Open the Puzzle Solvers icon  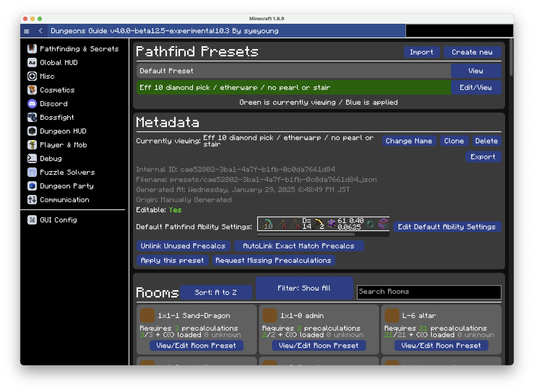pyautogui.click(x=32, y=172)
